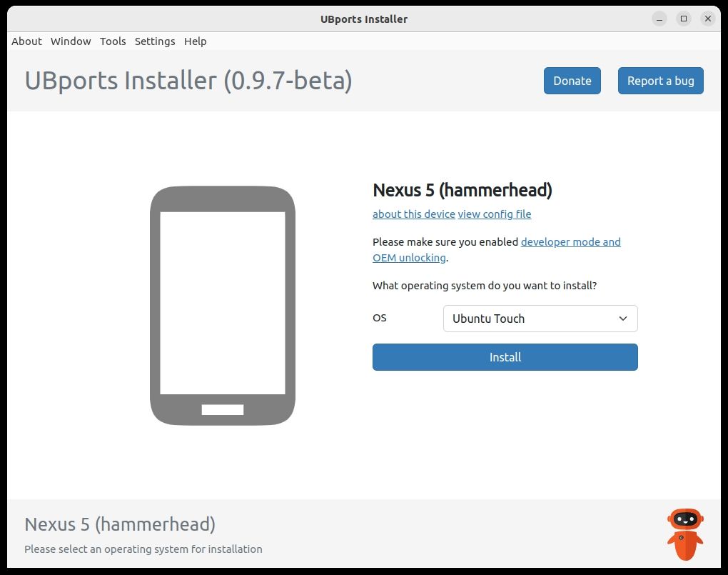Open the Window menu

(x=70, y=41)
